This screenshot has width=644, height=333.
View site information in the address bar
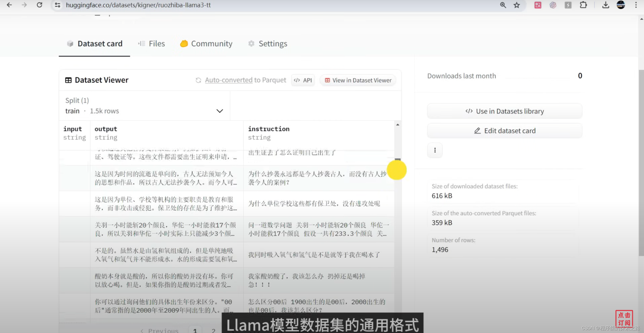point(57,5)
